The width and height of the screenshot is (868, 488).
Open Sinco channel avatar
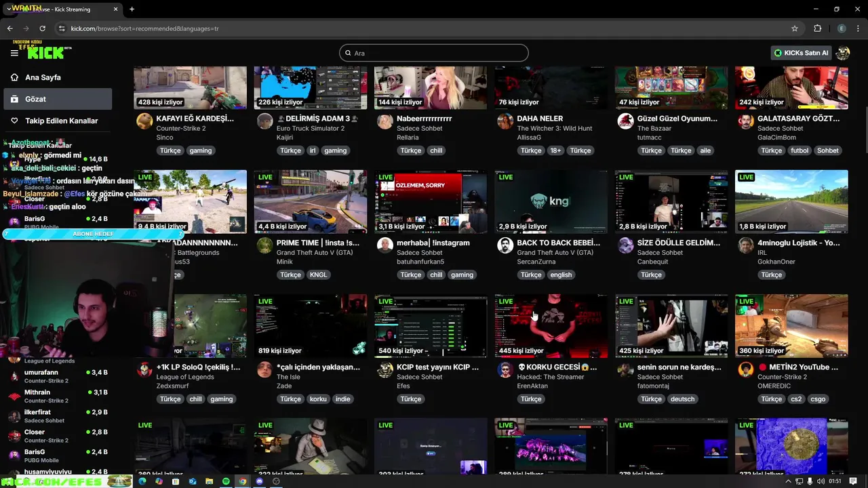(144, 121)
